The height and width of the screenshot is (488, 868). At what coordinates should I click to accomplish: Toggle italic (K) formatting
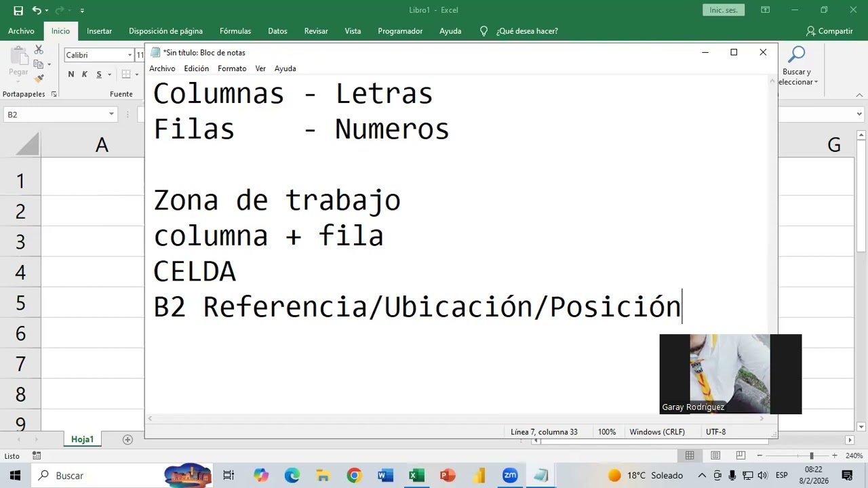pos(85,75)
